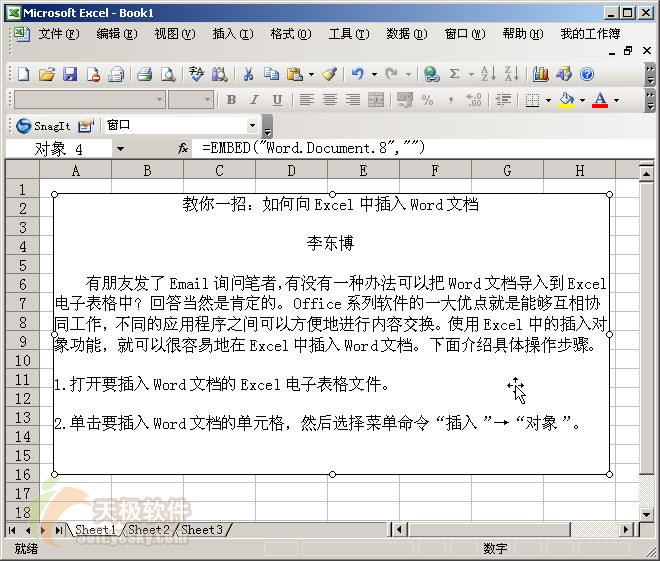This screenshot has height=561, width=660.
Task: Open the Fill Color dropdown arrow
Action: pos(583,101)
